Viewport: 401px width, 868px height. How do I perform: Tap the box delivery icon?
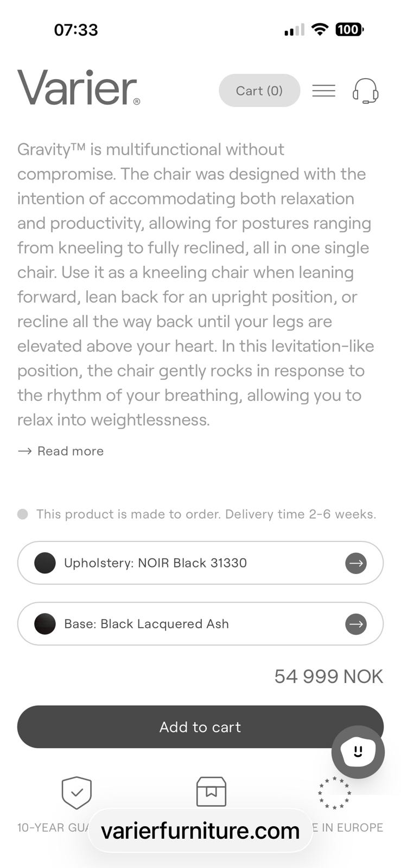point(211,792)
